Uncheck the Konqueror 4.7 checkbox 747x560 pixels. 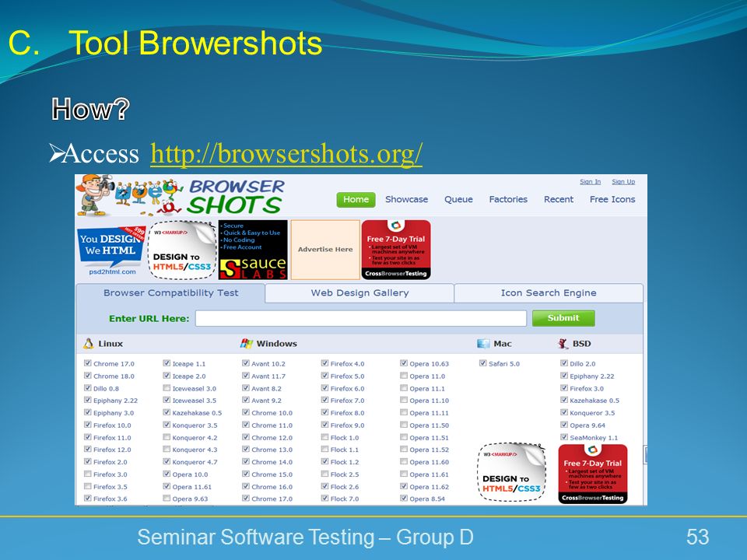[x=167, y=461]
